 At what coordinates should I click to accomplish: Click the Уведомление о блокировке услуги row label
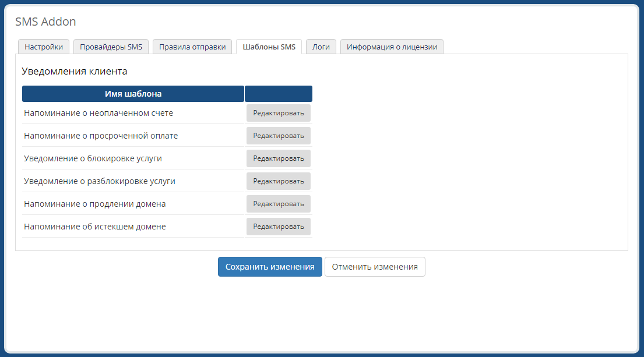click(x=93, y=158)
